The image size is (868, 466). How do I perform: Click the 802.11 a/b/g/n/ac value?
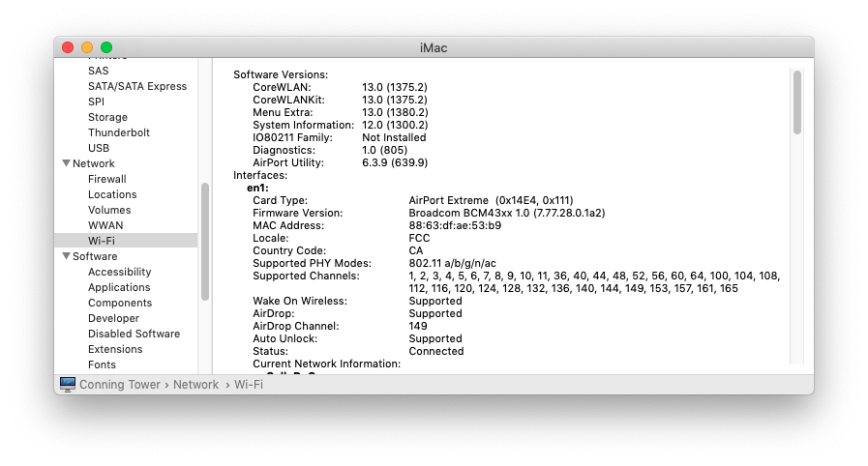(x=452, y=263)
